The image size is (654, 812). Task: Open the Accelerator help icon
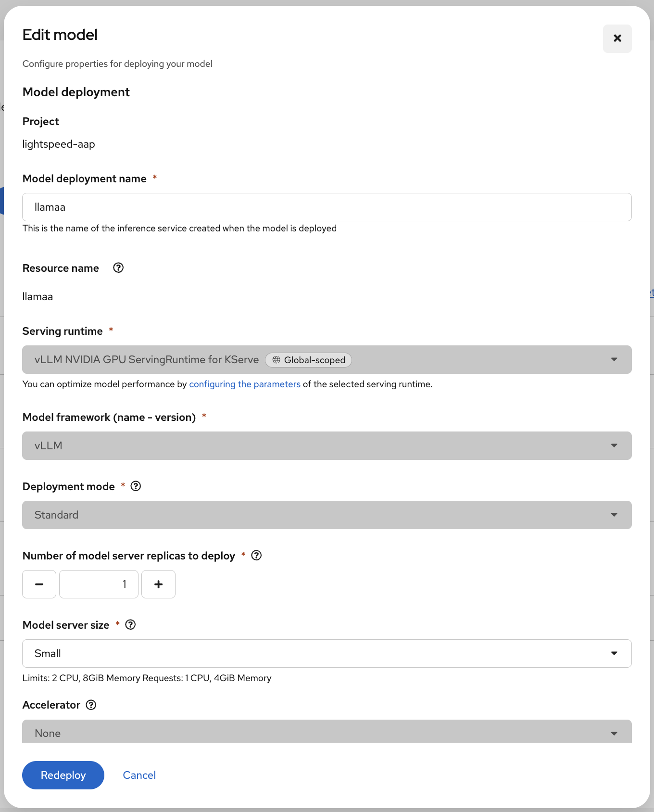click(91, 705)
